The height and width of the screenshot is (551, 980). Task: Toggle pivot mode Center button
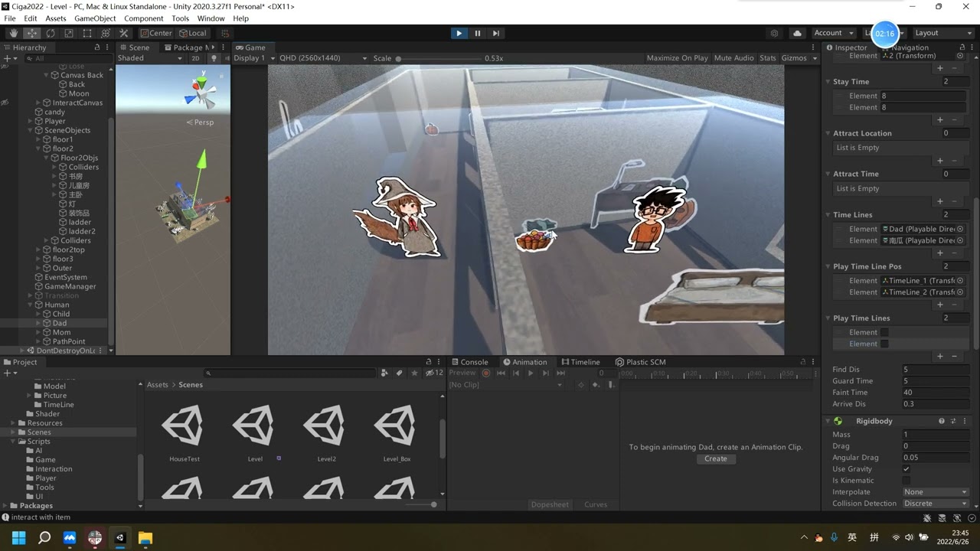156,33
